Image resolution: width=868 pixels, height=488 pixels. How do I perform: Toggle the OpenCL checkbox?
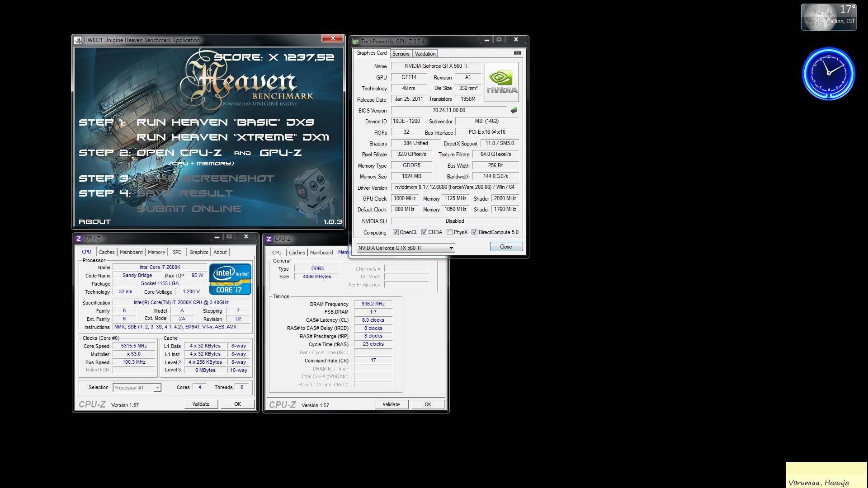[396, 232]
